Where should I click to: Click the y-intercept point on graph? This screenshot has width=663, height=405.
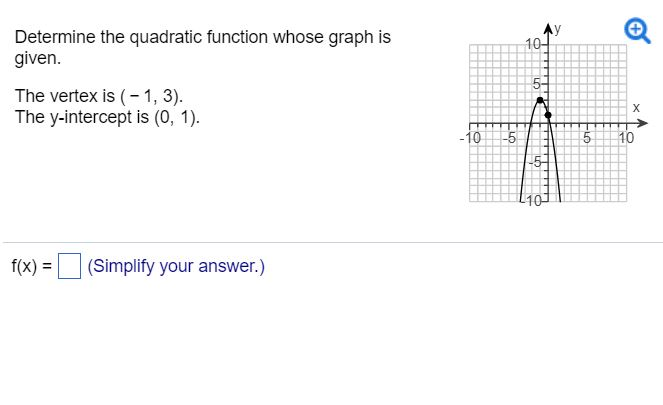(548, 115)
